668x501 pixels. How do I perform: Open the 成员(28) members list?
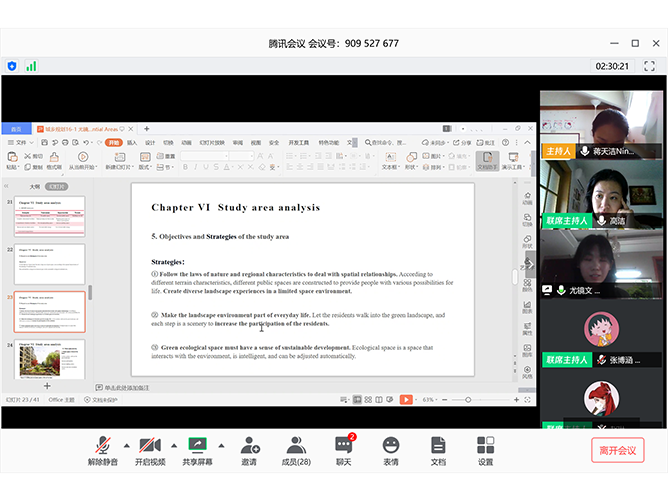point(295,445)
